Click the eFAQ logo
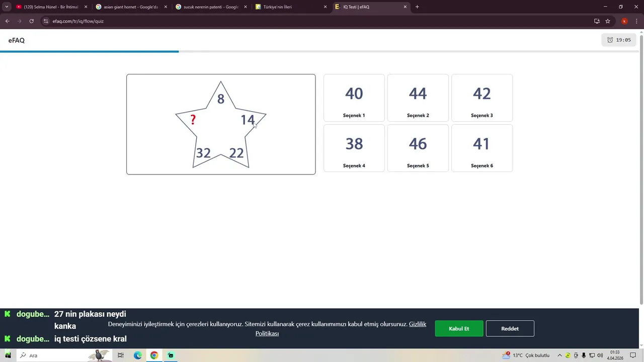This screenshot has height=362, width=644. [x=17, y=40]
